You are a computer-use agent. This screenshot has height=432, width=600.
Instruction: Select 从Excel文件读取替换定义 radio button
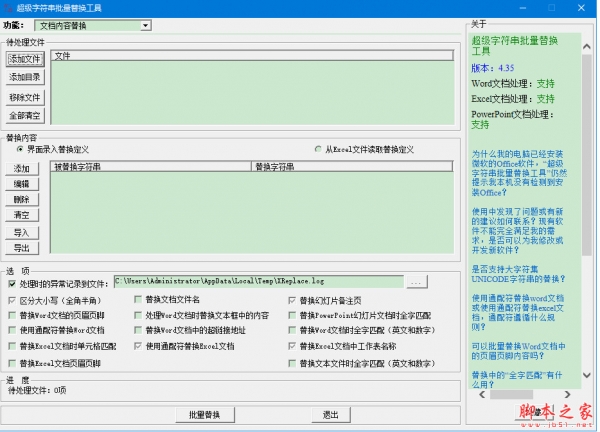coord(318,149)
